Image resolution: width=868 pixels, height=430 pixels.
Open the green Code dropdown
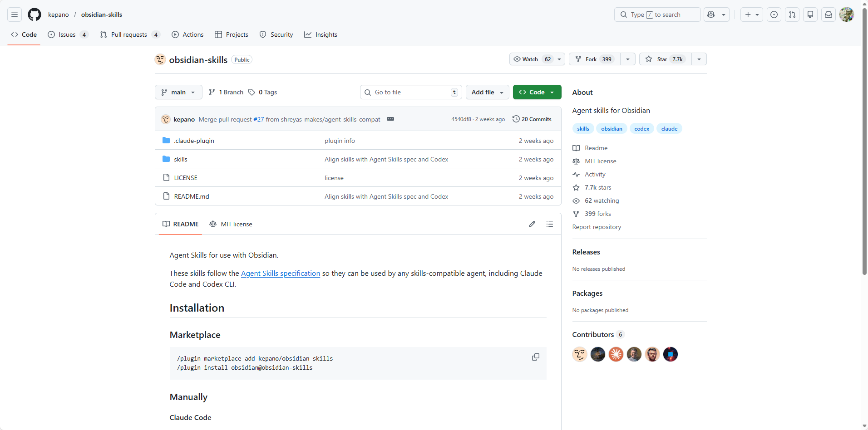537,92
